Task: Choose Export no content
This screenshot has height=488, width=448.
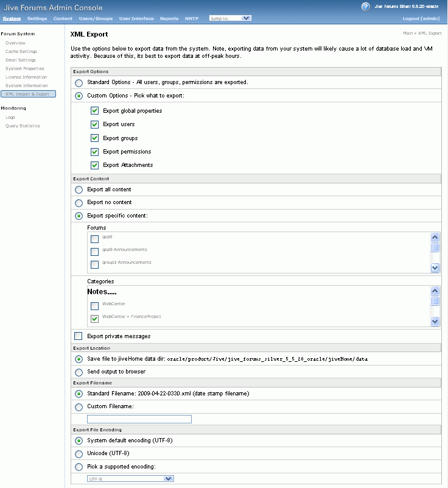Action: 79,202
